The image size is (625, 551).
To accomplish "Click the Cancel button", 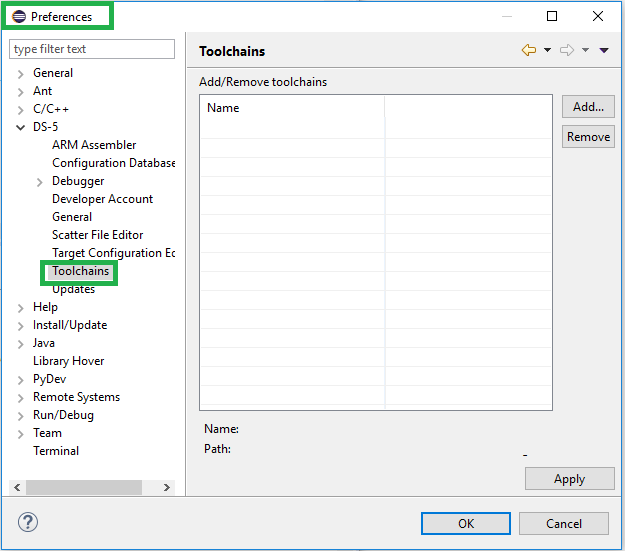I will pyautogui.click(x=564, y=523).
